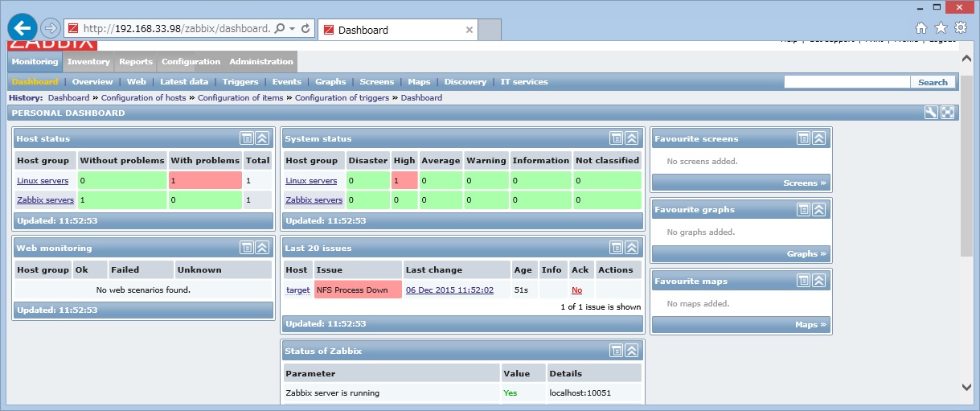980x411 pixels.
Task: Open Configuration of triggers history link
Action: pyautogui.click(x=342, y=97)
